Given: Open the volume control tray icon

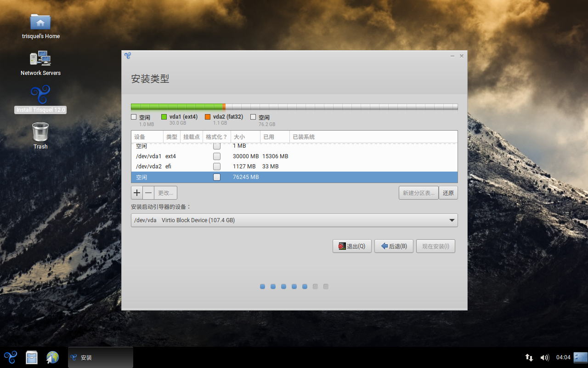Looking at the screenshot, I should (x=545, y=357).
